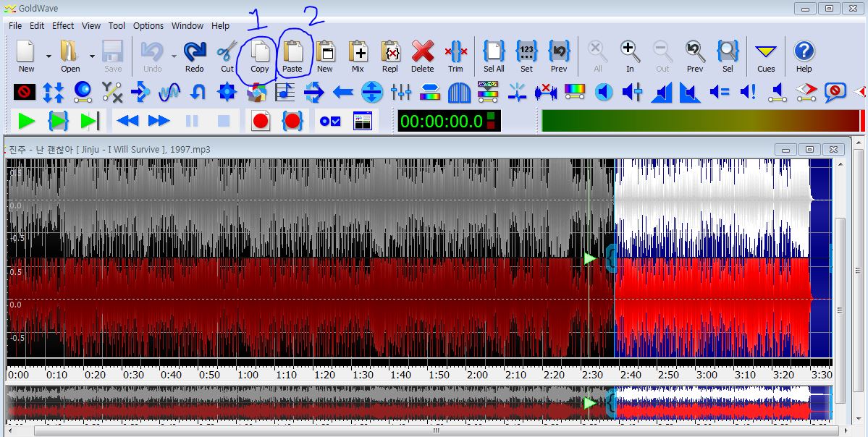Open the Echo effect icon
Viewport: 868px width, 437px height.
(x=140, y=92)
